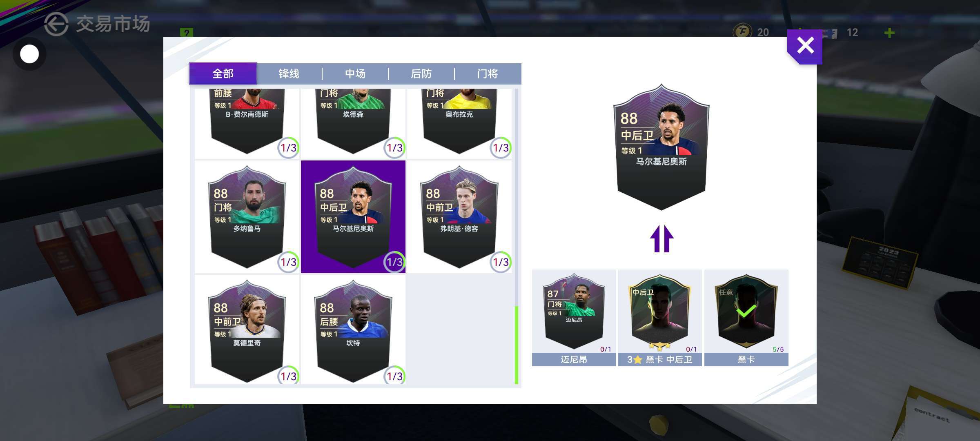Open the 3-star 黑卡 中后卫 material slot
980x441 pixels.
pyautogui.click(x=660, y=318)
